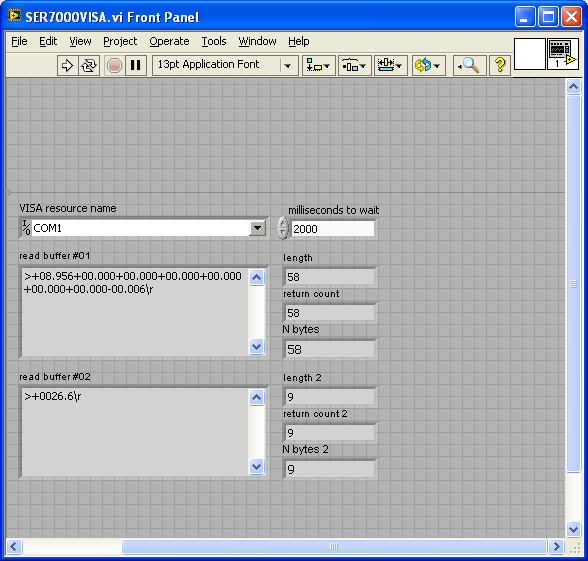Screen dimensions: 588x561
Task: Minimize the SER7000VISA.vi window
Action: tap(525, 17)
